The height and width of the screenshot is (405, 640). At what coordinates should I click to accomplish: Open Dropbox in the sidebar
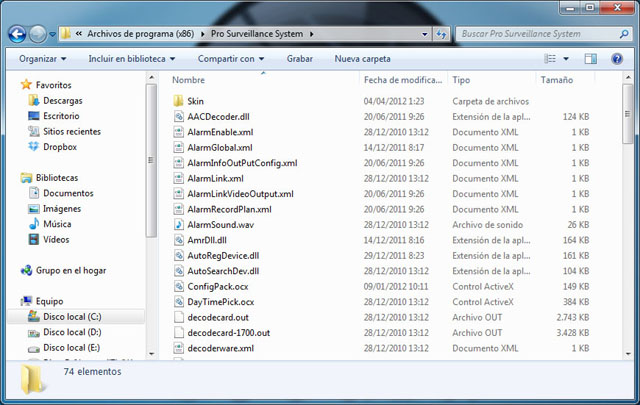pos(60,147)
